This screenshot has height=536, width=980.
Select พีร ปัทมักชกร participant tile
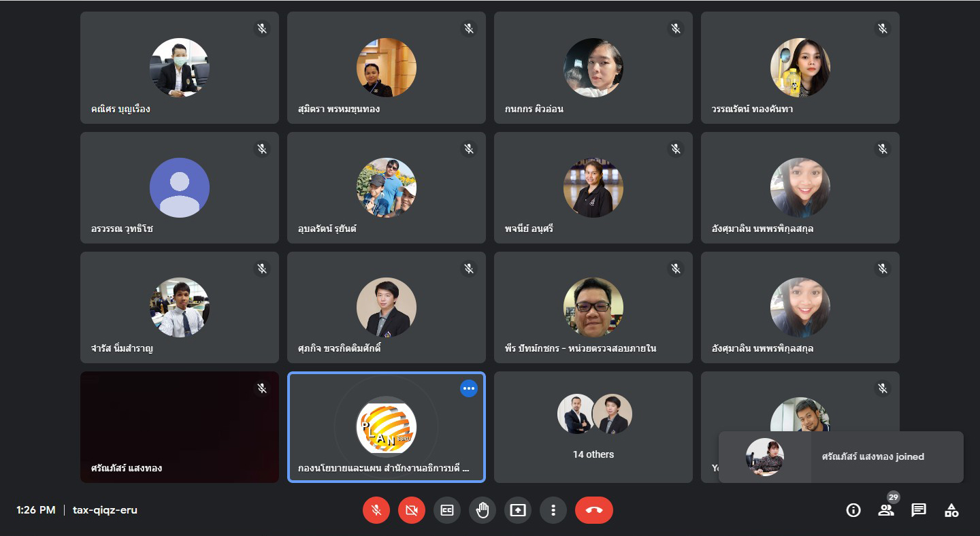(x=593, y=307)
